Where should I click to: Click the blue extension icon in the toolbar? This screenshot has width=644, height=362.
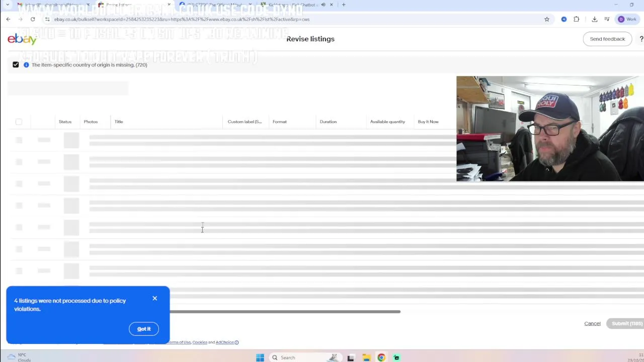tap(564, 19)
